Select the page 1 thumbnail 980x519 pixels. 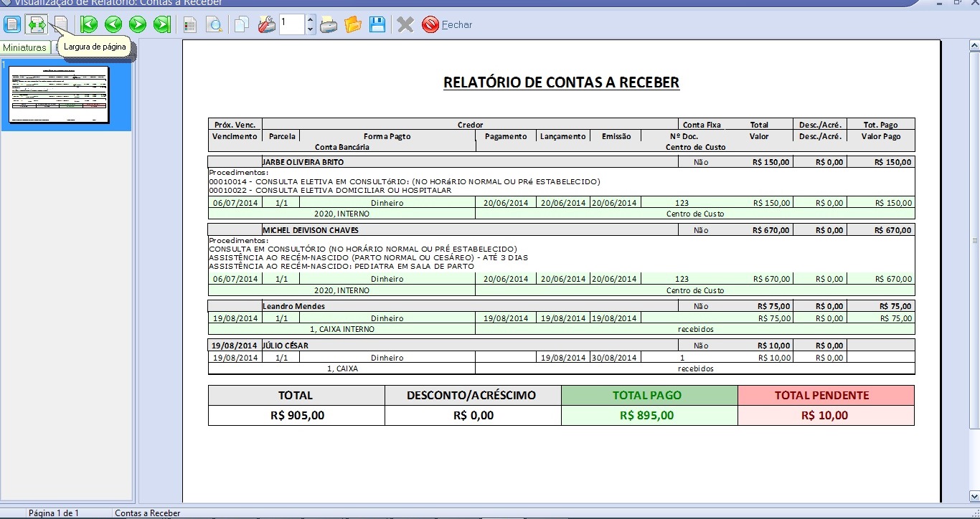click(x=59, y=95)
